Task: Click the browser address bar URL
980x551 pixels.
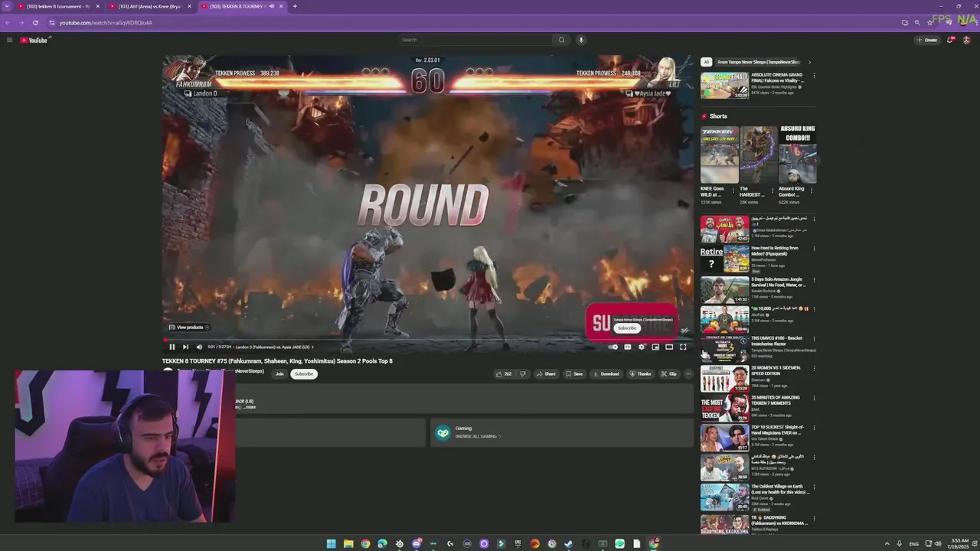Action: pos(106,22)
